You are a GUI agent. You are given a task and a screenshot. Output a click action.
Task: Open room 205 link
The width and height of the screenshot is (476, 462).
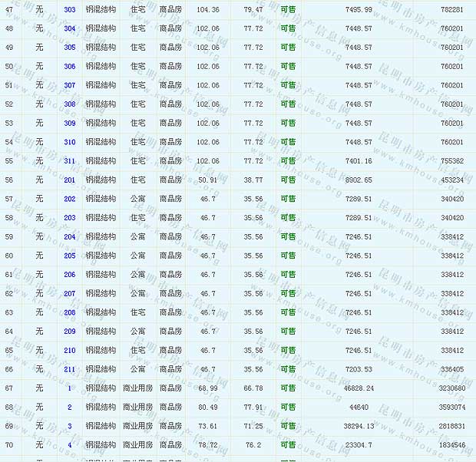point(70,256)
